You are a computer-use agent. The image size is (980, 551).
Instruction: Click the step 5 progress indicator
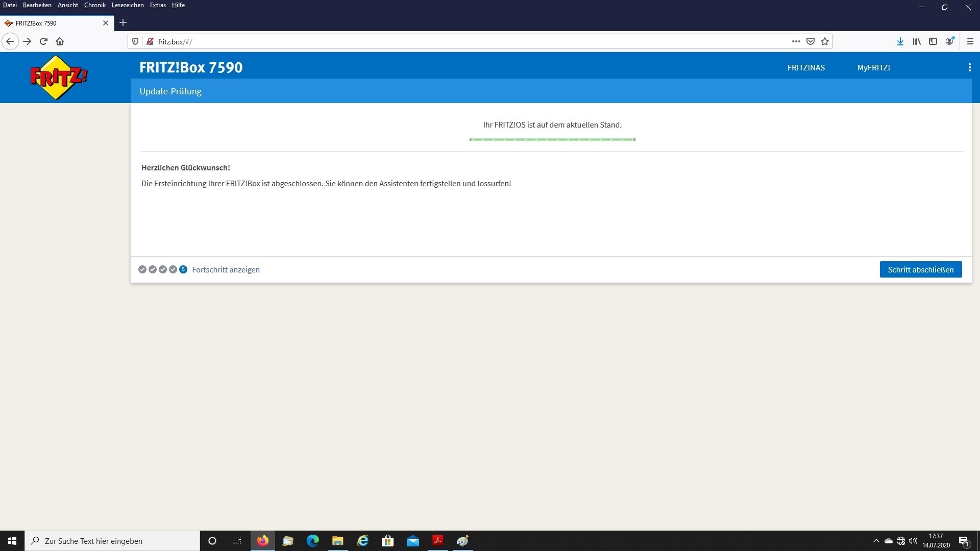pos(183,269)
